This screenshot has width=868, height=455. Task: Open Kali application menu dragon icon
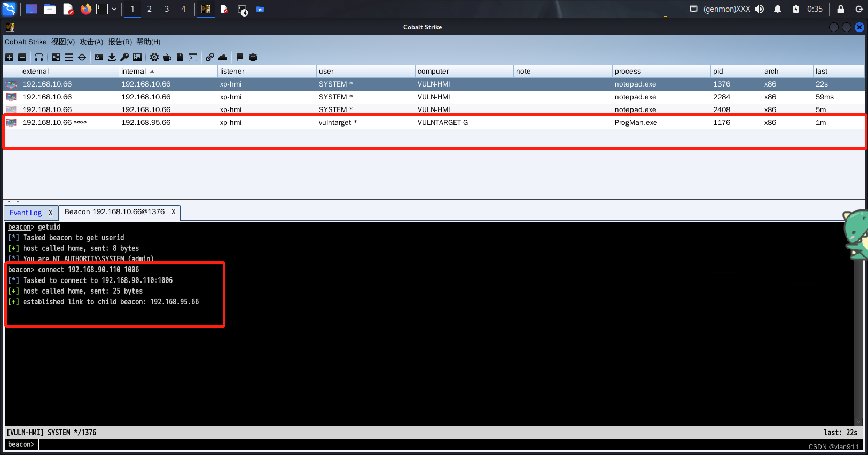click(x=10, y=9)
